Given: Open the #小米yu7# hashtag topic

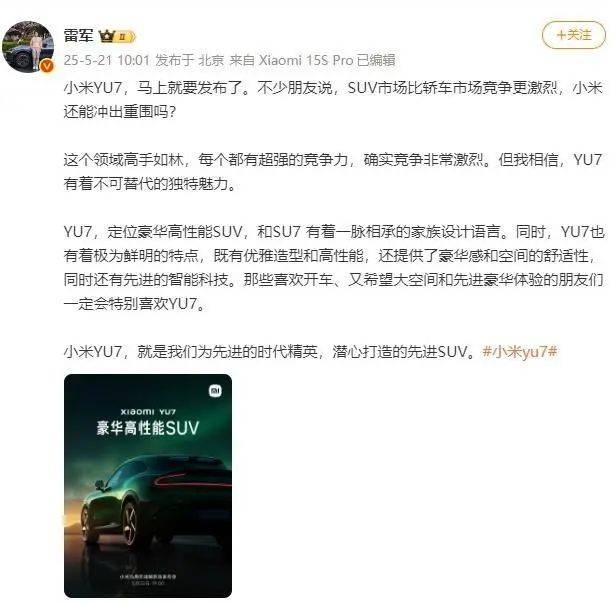Looking at the screenshot, I should point(520,351).
